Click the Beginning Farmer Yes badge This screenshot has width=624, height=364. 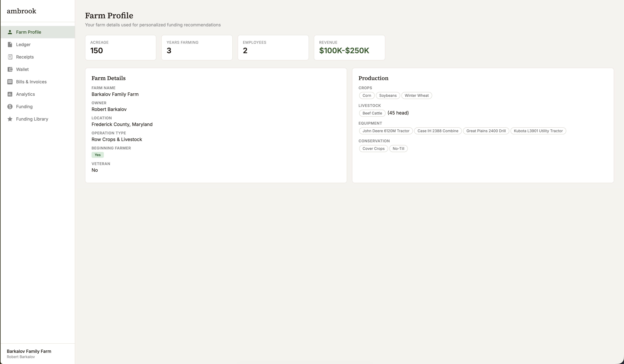98,155
